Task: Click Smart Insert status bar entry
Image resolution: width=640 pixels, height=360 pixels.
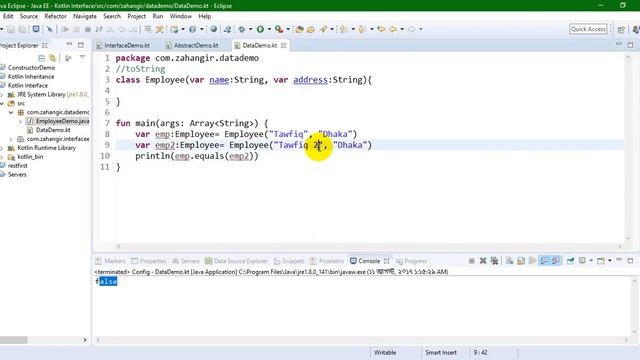Action: pos(441,352)
